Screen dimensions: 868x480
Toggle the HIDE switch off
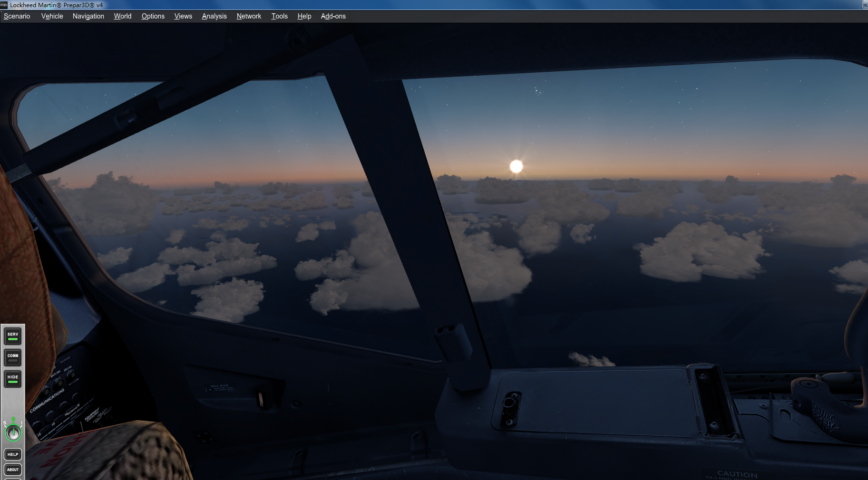(x=12, y=378)
